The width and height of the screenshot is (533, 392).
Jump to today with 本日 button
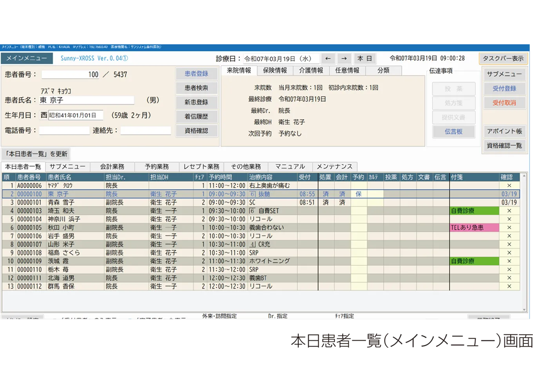364,58
